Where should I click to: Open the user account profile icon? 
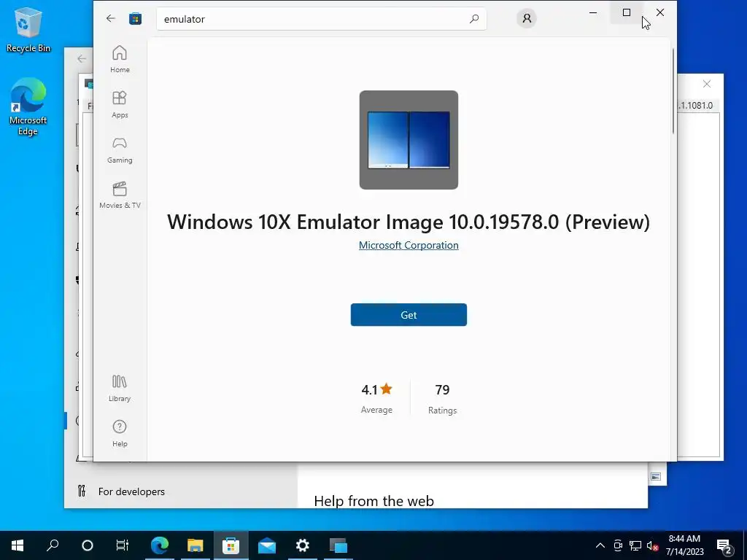click(x=527, y=18)
